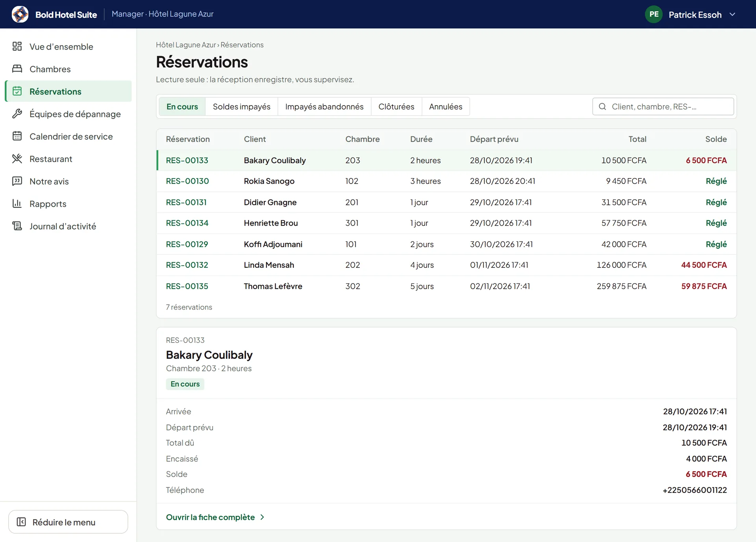
Task: Click client name Didier Gnagne
Action: 270,202
